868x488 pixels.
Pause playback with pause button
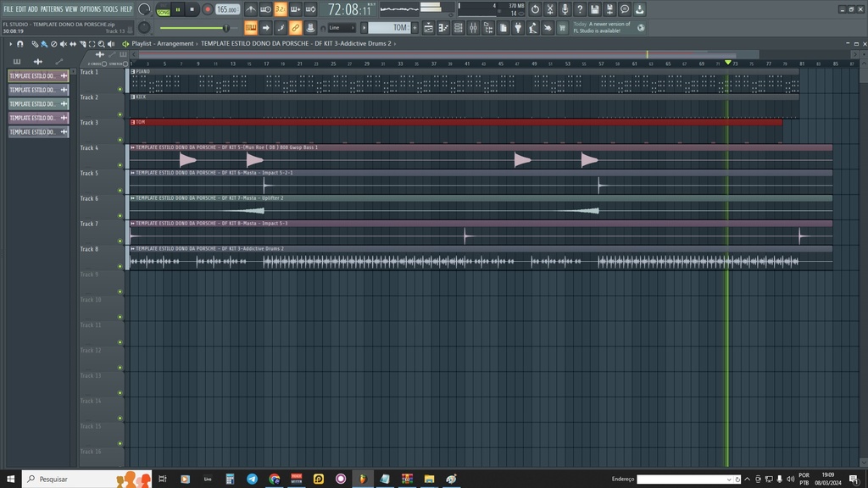coord(178,9)
